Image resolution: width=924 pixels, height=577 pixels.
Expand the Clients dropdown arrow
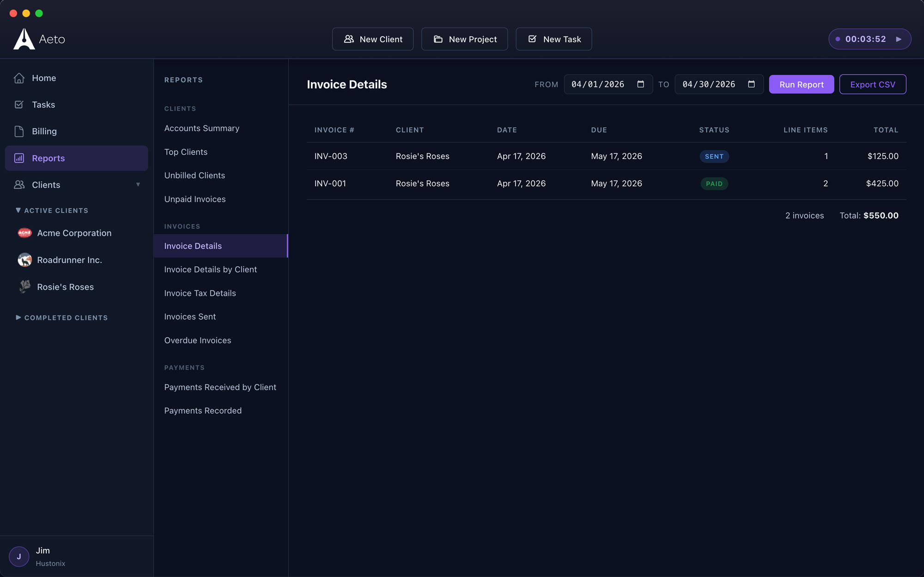(x=138, y=184)
